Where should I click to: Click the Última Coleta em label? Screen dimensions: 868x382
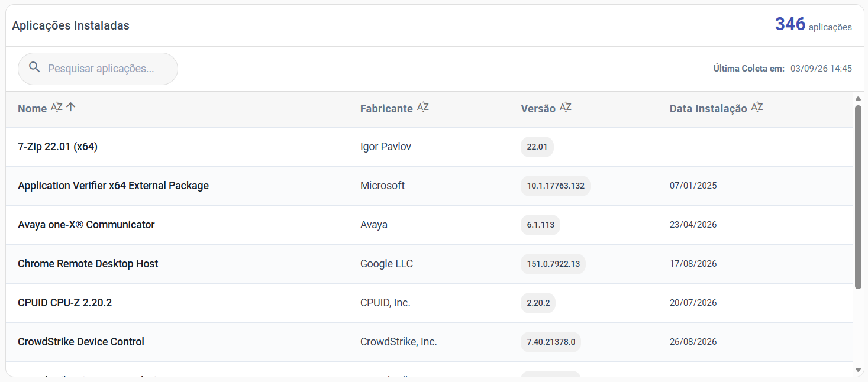pyautogui.click(x=749, y=69)
